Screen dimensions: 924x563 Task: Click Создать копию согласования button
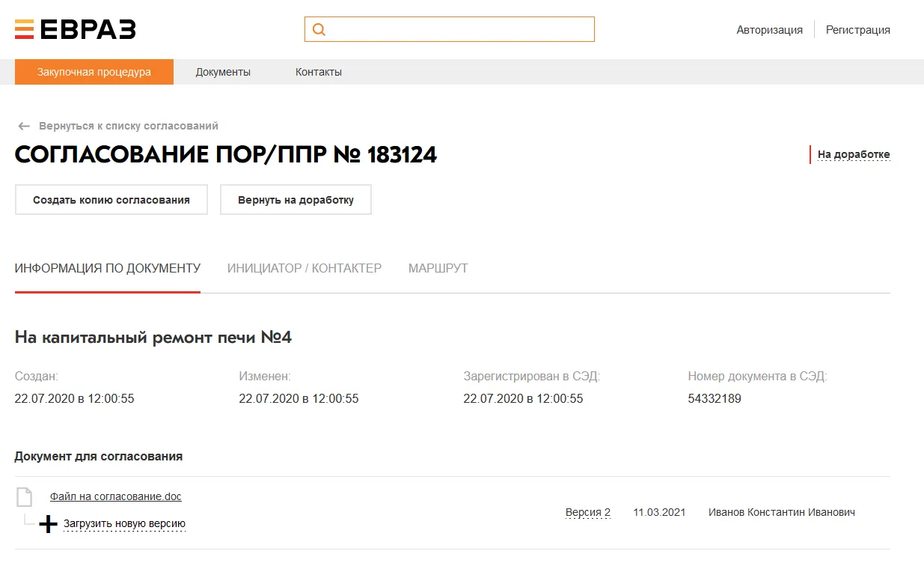point(111,199)
